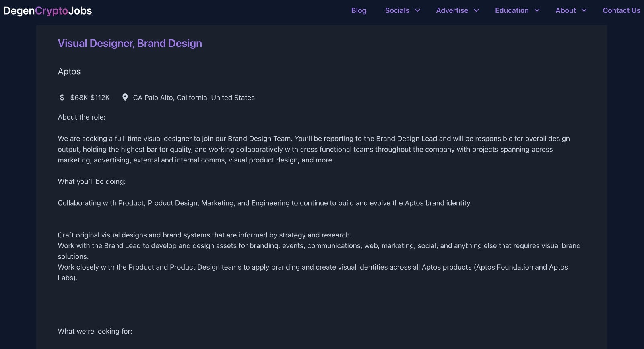
Task: Open the DegenCryptoJobs home logo
Action: tap(47, 11)
